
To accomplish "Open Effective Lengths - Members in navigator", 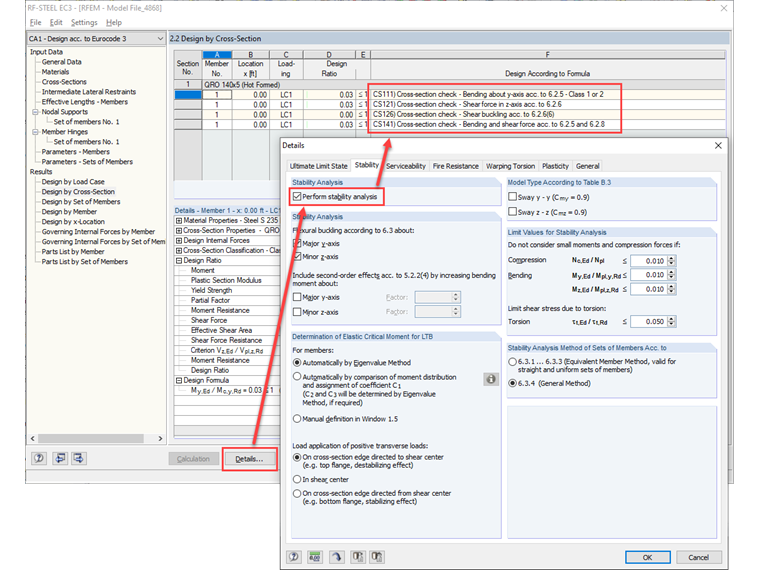I will click(x=85, y=102).
